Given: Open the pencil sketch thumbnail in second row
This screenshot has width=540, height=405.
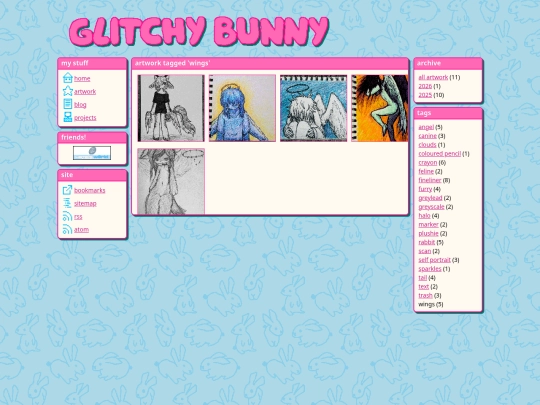Looking at the screenshot, I should 171,181.
